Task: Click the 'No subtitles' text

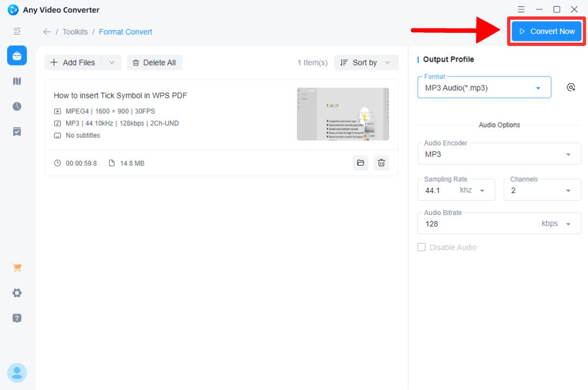Action: click(83, 136)
